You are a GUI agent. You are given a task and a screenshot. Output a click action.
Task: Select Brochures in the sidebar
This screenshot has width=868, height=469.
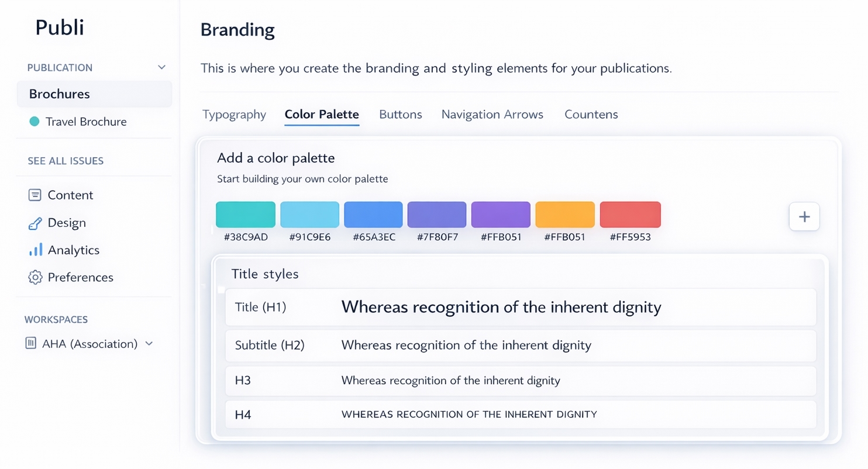[x=61, y=94]
